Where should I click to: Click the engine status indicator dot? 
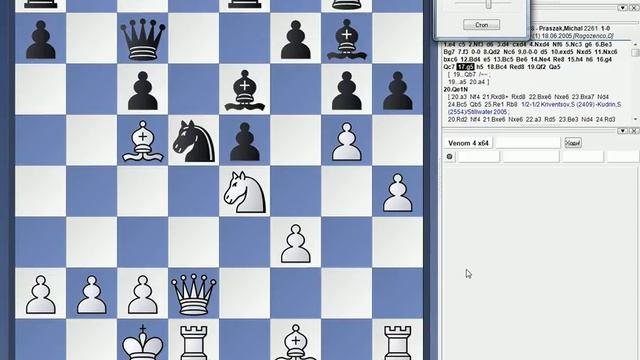point(449,156)
